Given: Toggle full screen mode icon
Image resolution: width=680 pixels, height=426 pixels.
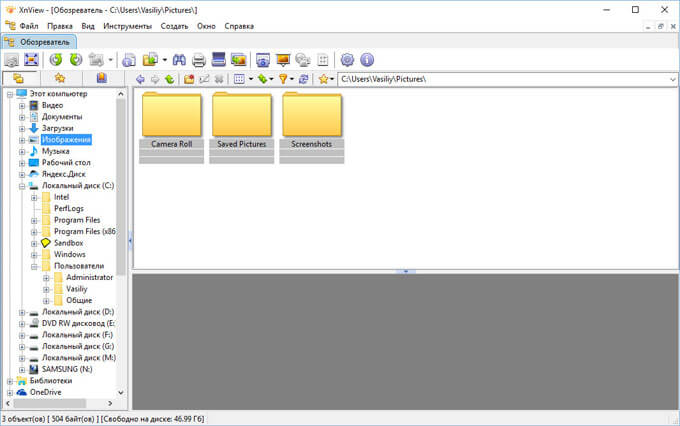Looking at the screenshot, I should coord(33,60).
